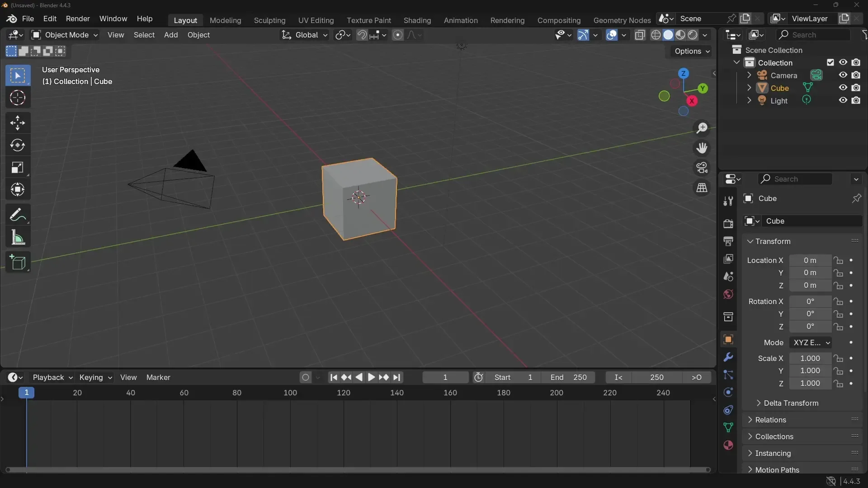The image size is (868, 488).
Task: Hide the Camera in viewport
Action: (843, 75)
